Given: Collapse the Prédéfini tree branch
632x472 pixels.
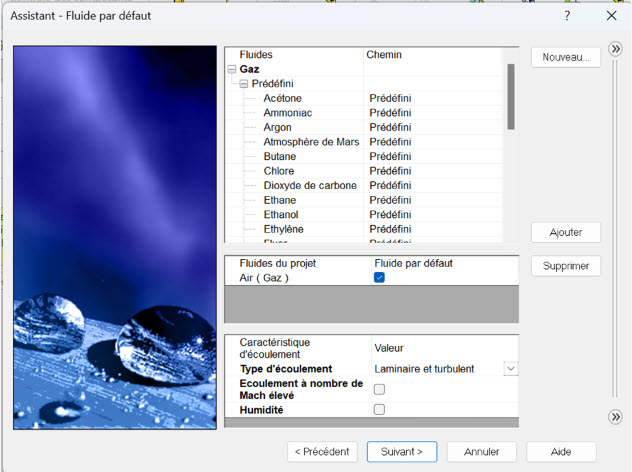Looking at the screenshot, I should (x=244, y=84).
